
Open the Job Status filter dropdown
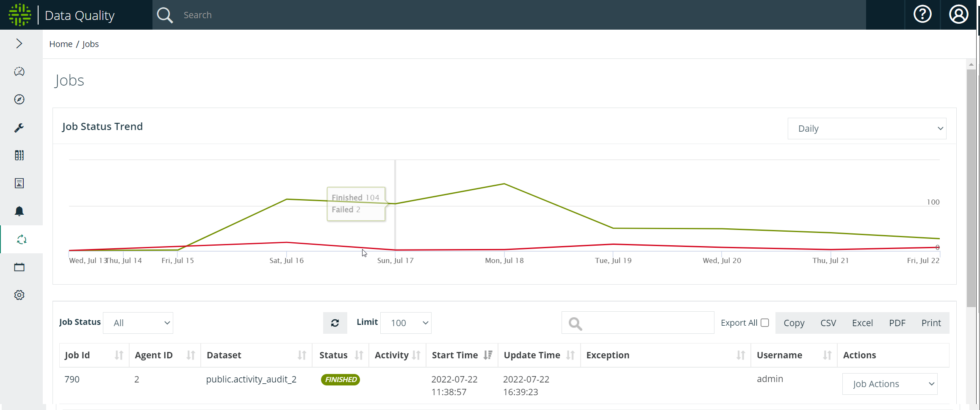138,323
